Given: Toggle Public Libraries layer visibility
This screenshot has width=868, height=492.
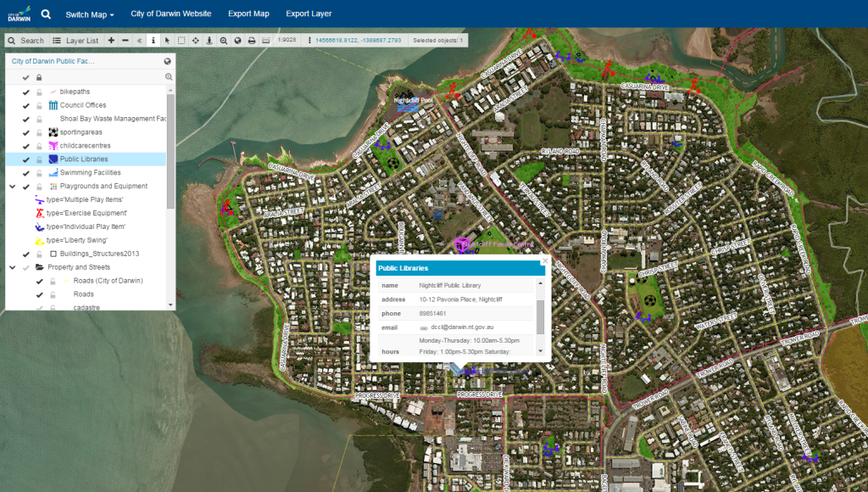Looking at the screenshot, I should [x=25, y=159].
